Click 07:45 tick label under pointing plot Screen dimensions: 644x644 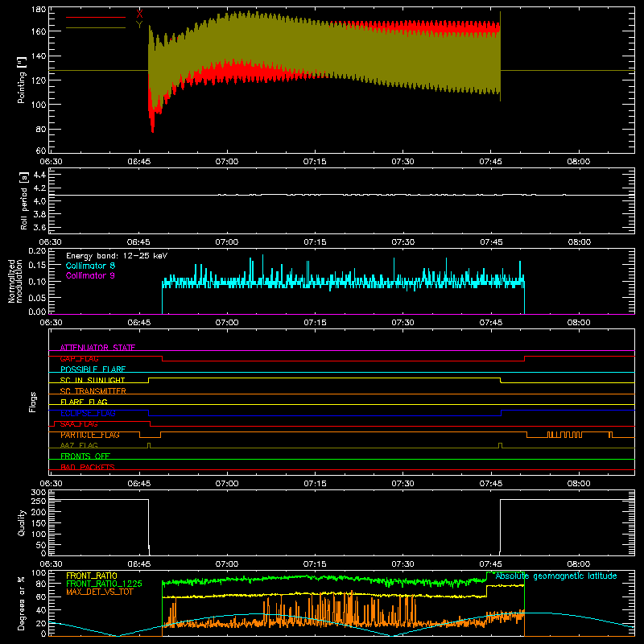point(491,162)
